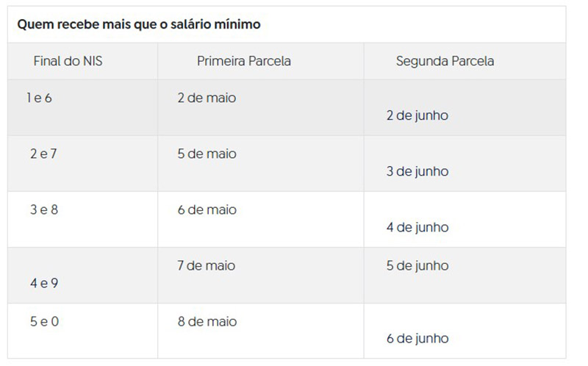
Task: Select the 'Primeira Parcela' column header
Action: pos(243,62)
